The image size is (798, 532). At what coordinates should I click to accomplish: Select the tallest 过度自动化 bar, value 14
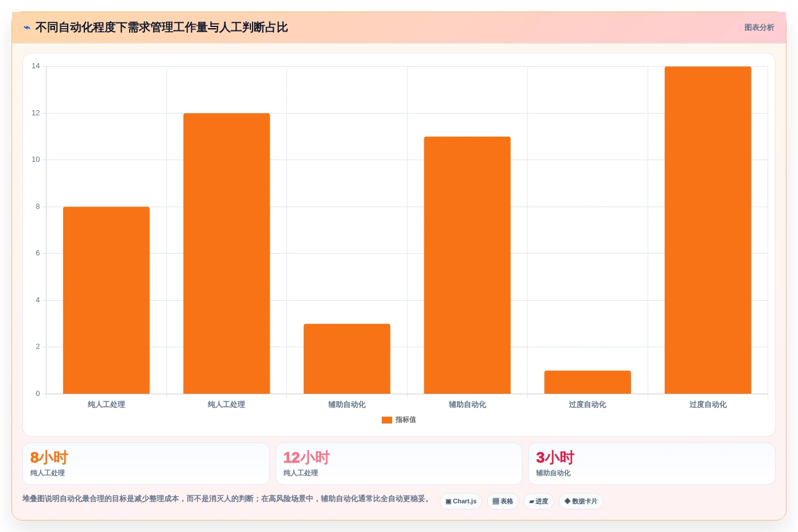(708, 230)
